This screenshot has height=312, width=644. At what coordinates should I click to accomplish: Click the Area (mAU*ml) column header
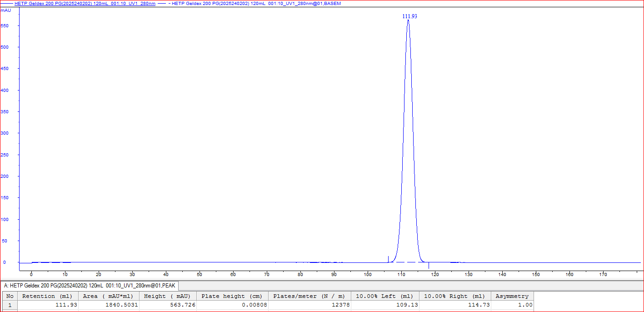coord(108,296)
